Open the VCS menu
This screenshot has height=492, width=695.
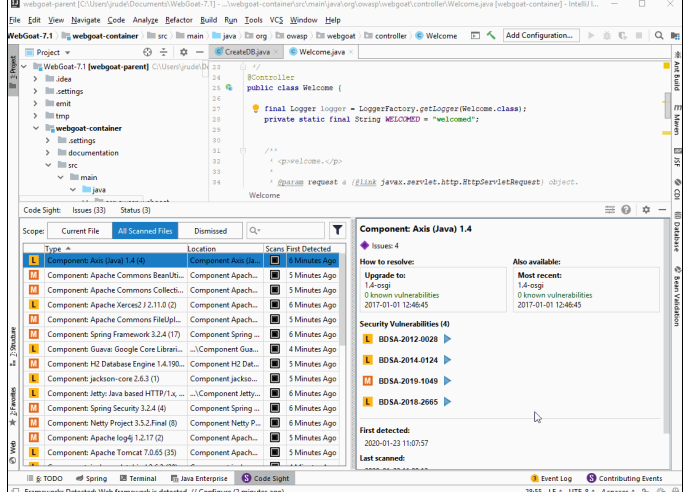[x=276, y=20]
